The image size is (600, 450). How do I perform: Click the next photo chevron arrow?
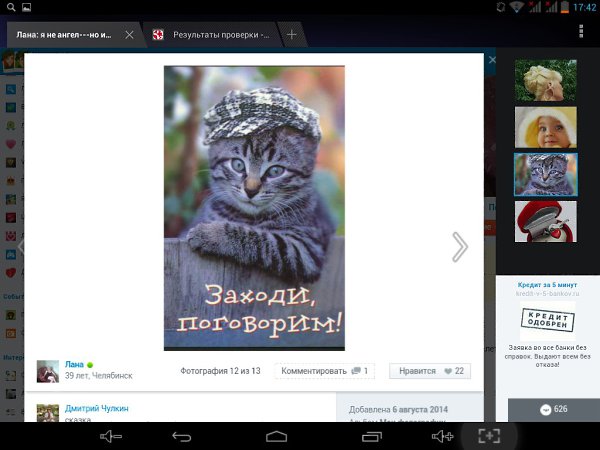459,247
